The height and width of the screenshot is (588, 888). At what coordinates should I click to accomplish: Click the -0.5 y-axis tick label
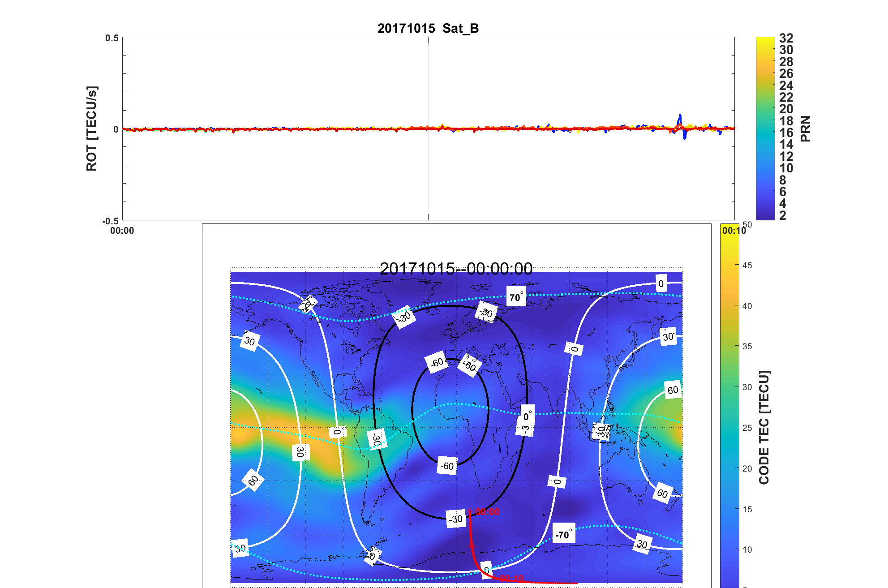(111, 221)
